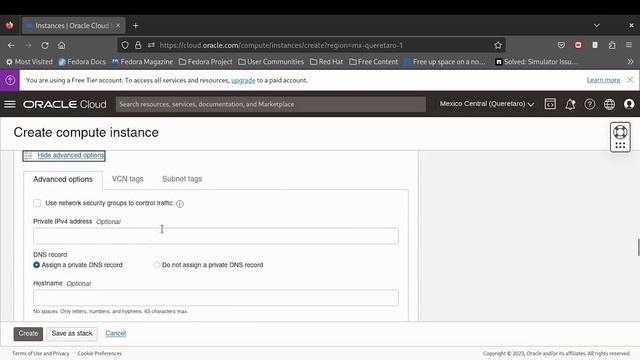The width and height of the screenshot is (640, 360).
Task: Click the Save as stack button
Action: click(72, 333)
